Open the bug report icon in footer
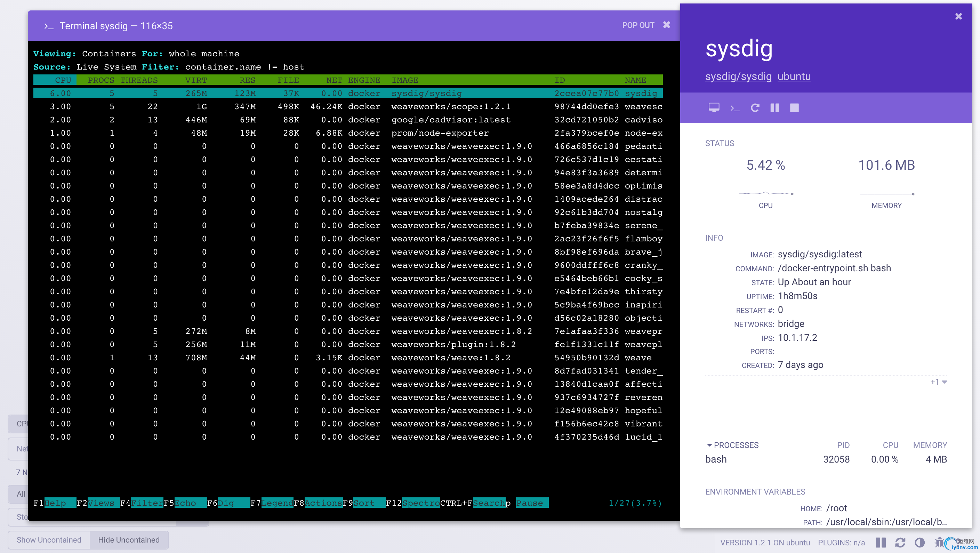 click(x=939, y=542)
